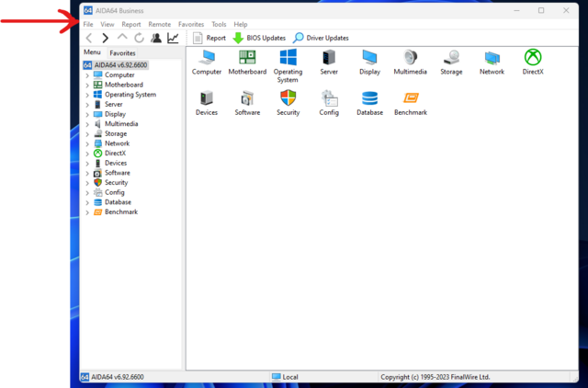Click the toolbar Refresh icon
Screen dimensions: 588x388
click(x=139, y=38)
